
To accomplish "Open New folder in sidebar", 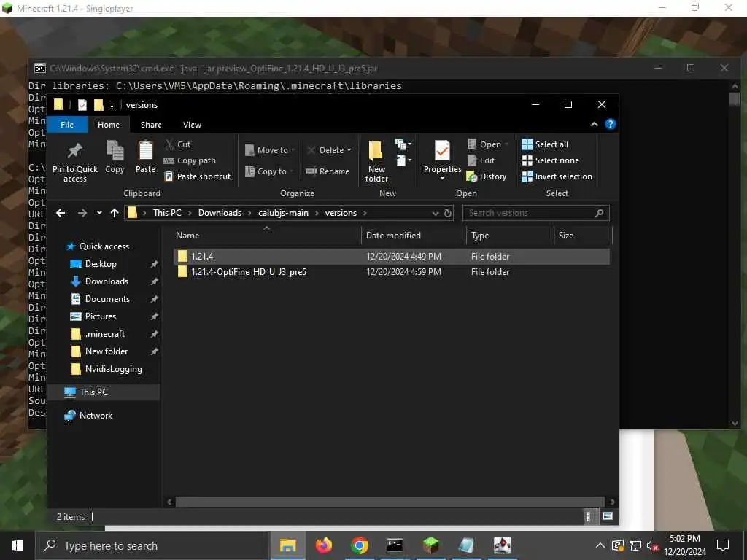I will pos(107,351).
